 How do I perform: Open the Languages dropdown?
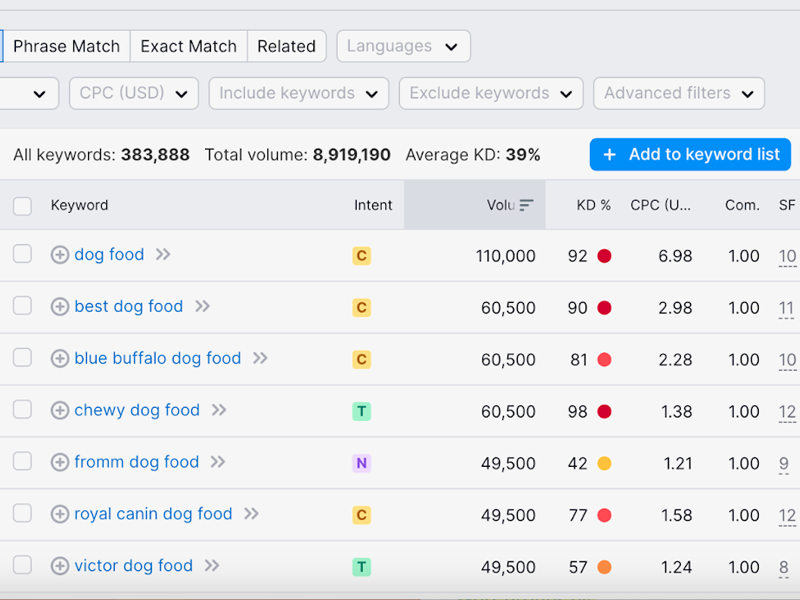(403, 46)
